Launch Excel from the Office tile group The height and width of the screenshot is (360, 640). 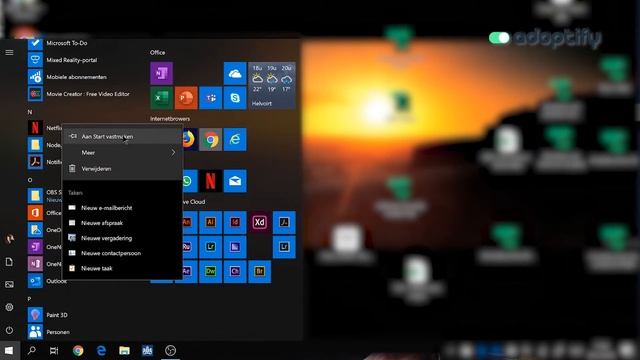click(x=161, y=98)
